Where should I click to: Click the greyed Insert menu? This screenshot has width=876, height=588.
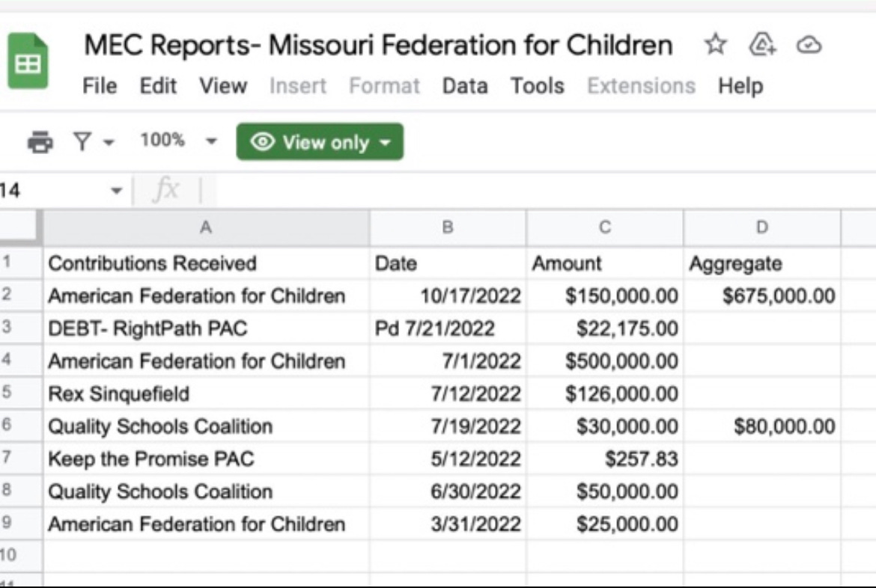tap(298, 86)
